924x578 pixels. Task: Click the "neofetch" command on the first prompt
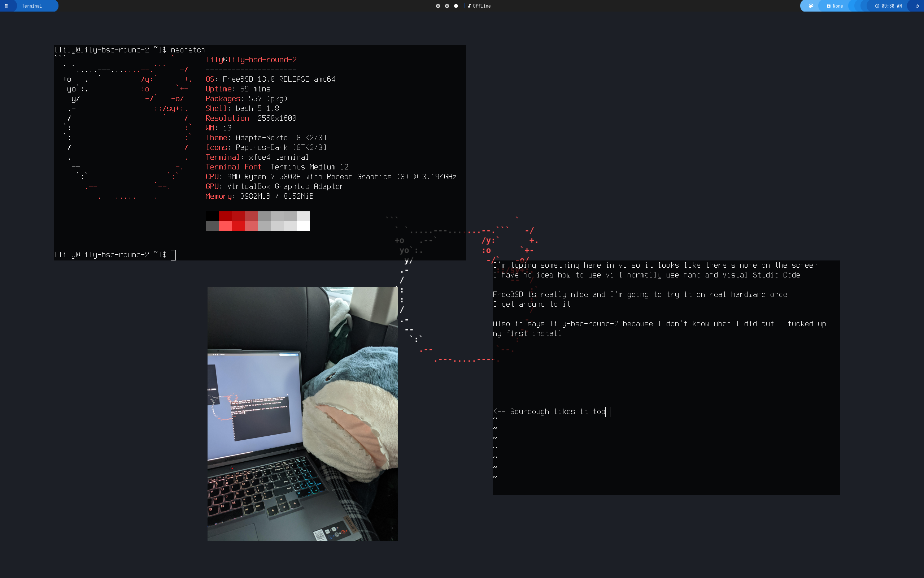pyautogui.click(x=188, y=50)
